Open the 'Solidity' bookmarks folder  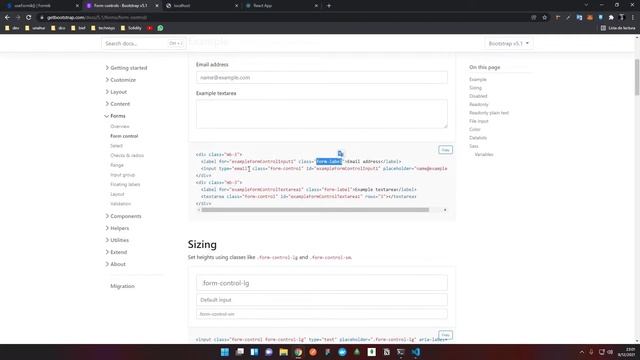point(131,28)
